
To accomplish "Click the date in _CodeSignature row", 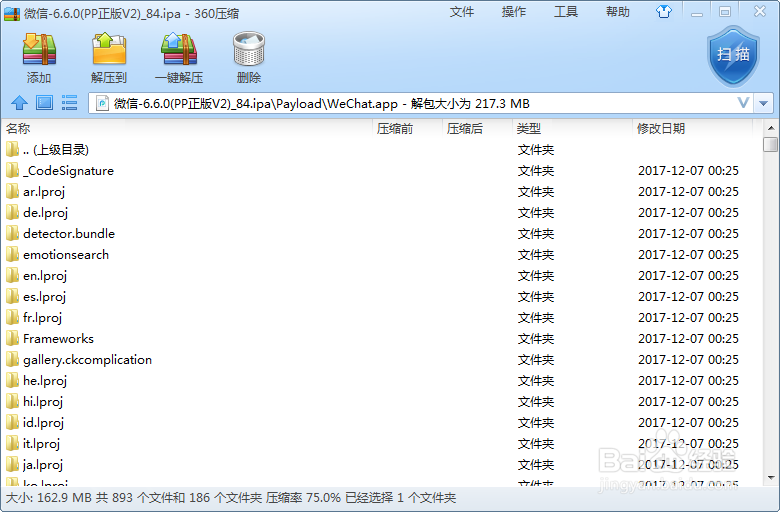I will (x=688, y=171).
